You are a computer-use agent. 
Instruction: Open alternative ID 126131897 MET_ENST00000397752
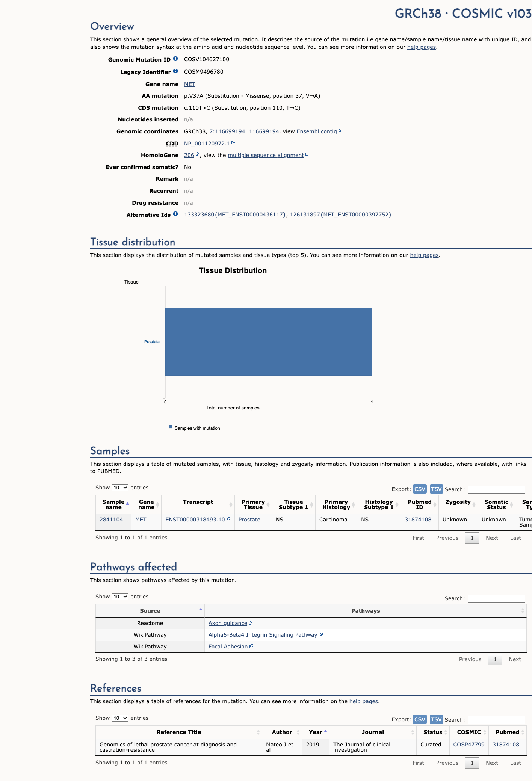point(341,215)
